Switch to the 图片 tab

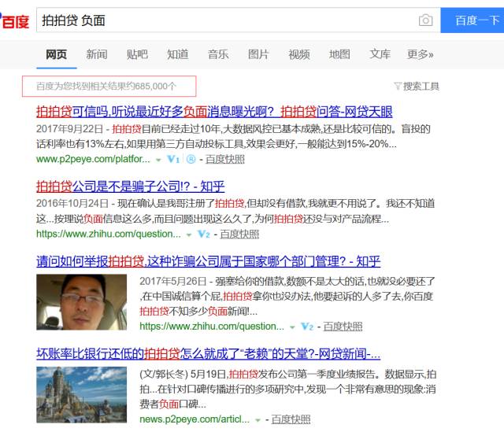[258, 54]
